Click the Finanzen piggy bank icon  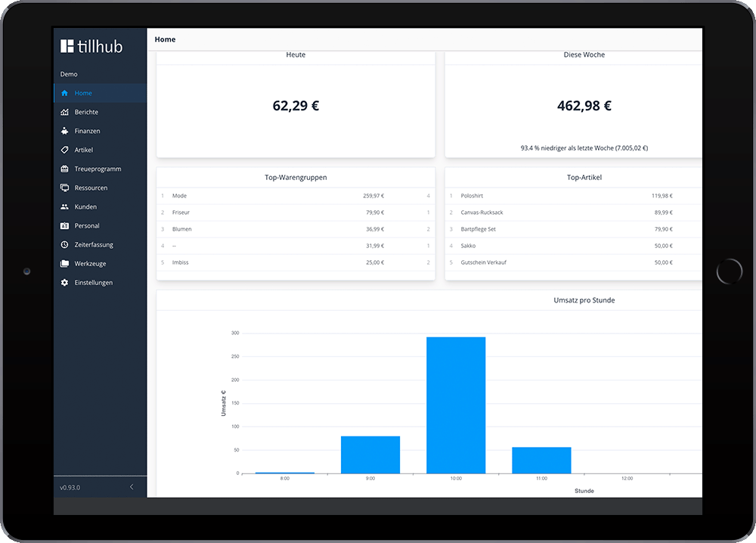(x=64, y=131)
